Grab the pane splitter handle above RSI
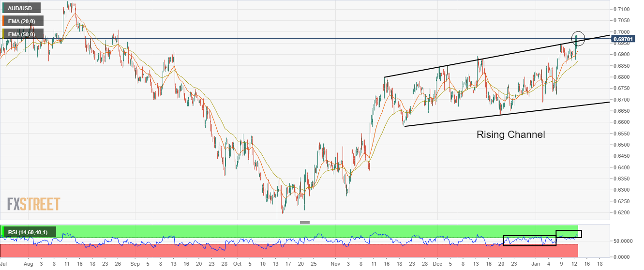 [305, 222]
